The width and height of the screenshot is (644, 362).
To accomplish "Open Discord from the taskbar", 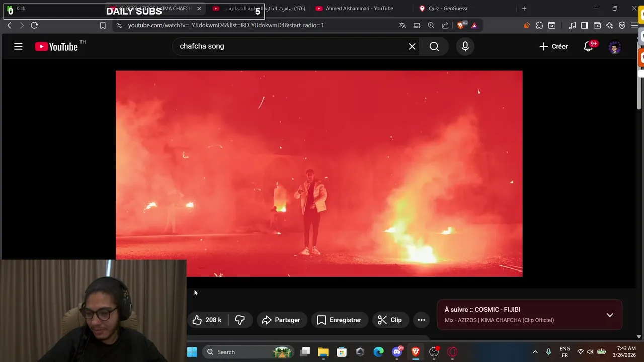I will (397, 352).
